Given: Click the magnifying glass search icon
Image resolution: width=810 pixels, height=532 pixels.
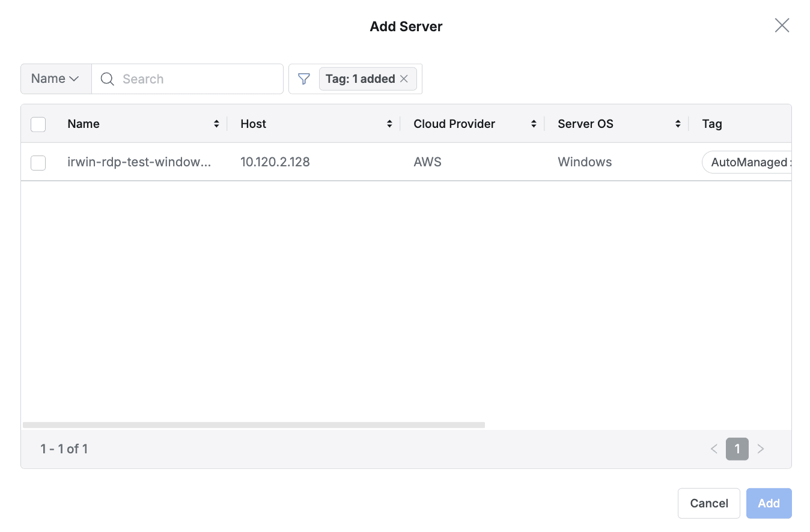Looking at the screenshot, I should [107, 79].
